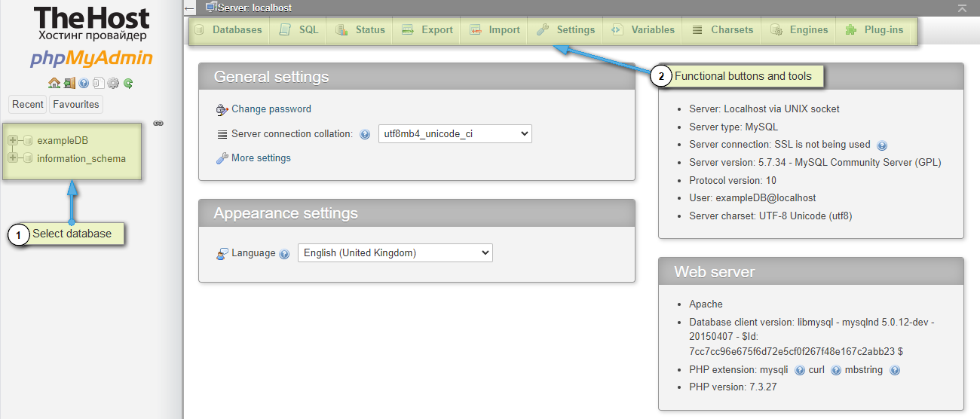Open the Databases tab

pyautogui.click(x=228, y=30)
